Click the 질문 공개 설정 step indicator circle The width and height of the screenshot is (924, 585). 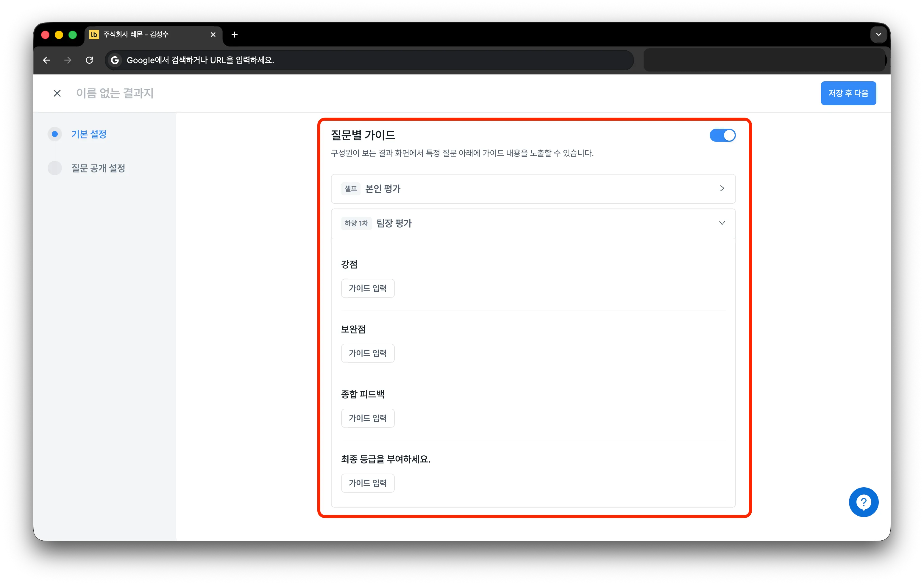(55, 168)
